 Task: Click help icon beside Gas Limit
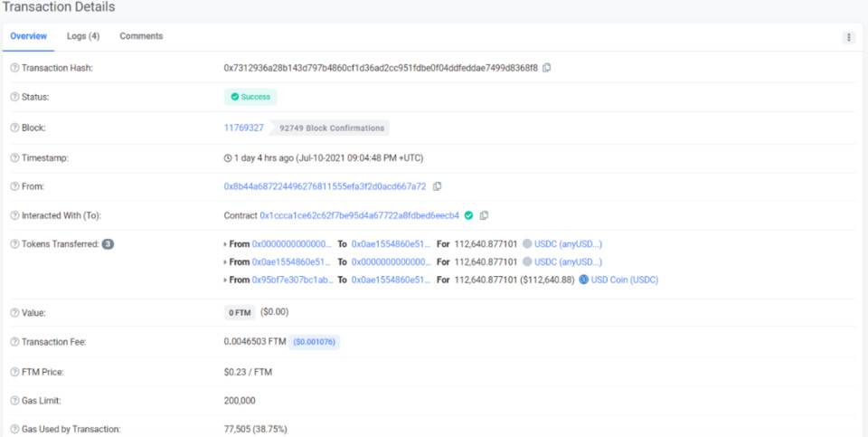coord(14,399)
